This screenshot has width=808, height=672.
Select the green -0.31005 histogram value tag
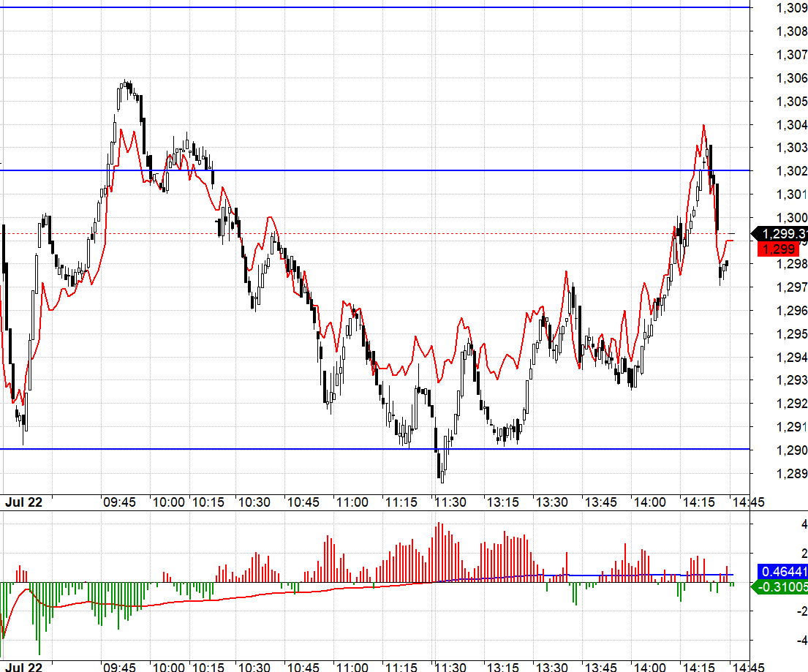pyautogui.click(x=783, y=586)
